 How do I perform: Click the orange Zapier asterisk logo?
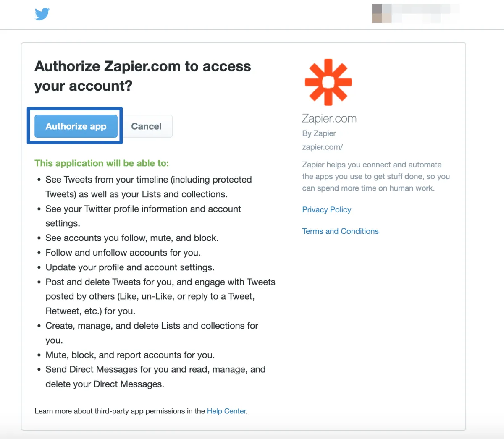pyautogui.click(x=328, y=82)
